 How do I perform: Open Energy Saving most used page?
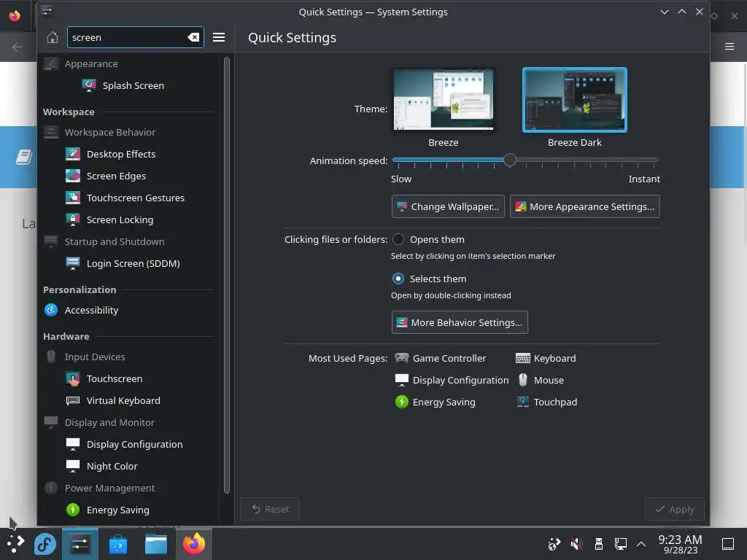[435, 402]
